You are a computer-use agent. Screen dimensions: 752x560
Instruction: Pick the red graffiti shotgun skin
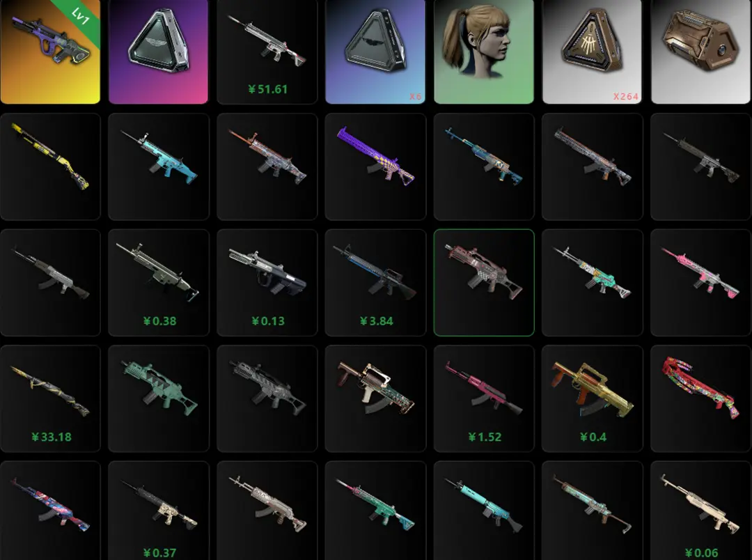(700, 398)
